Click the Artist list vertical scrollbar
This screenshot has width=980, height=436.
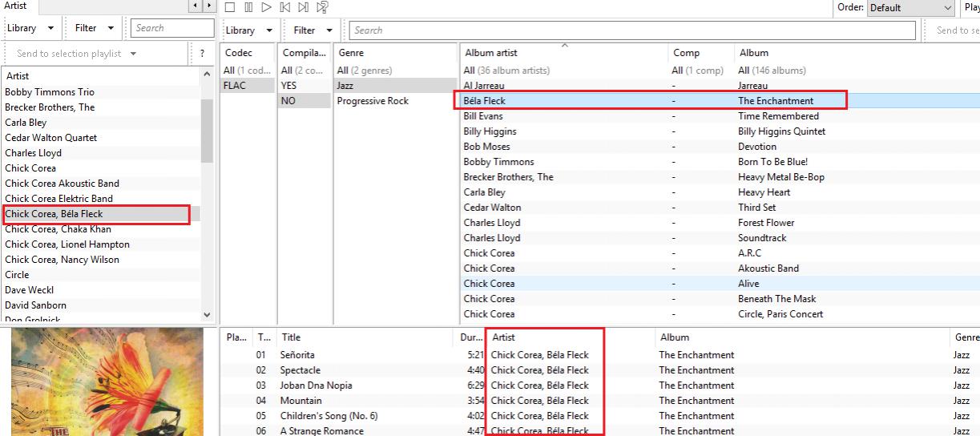207,130
